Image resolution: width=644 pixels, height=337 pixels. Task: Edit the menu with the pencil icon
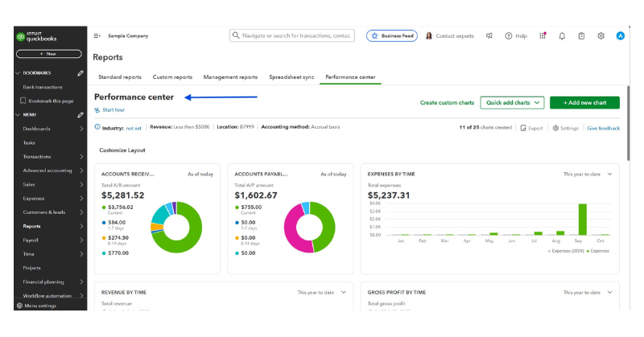(x=80, y=115)
